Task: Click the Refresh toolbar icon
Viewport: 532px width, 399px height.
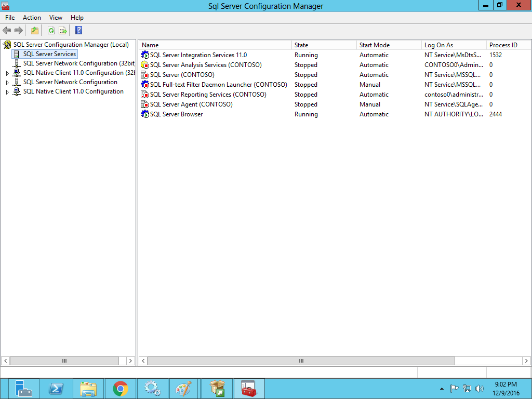Action: tap(51, 31)
